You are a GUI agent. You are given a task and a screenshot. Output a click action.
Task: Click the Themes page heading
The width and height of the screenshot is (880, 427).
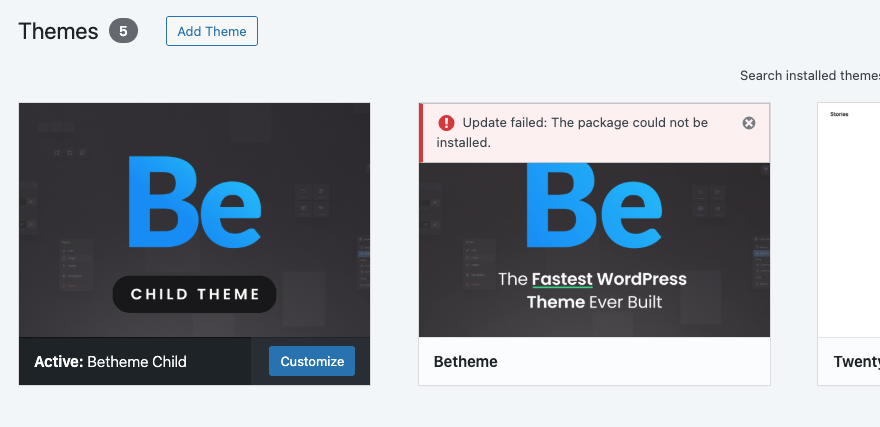coord(58,31)
